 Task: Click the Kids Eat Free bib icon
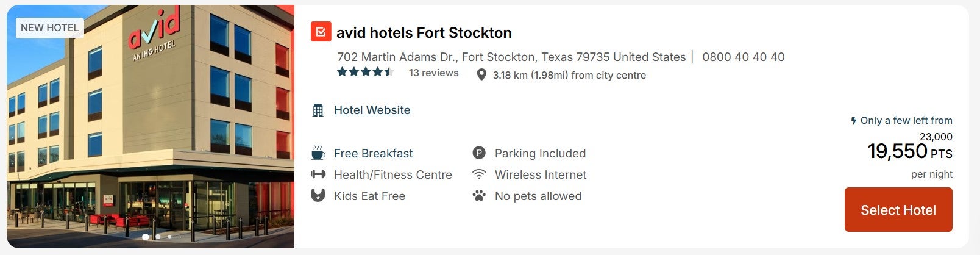[x=318, y=196]
